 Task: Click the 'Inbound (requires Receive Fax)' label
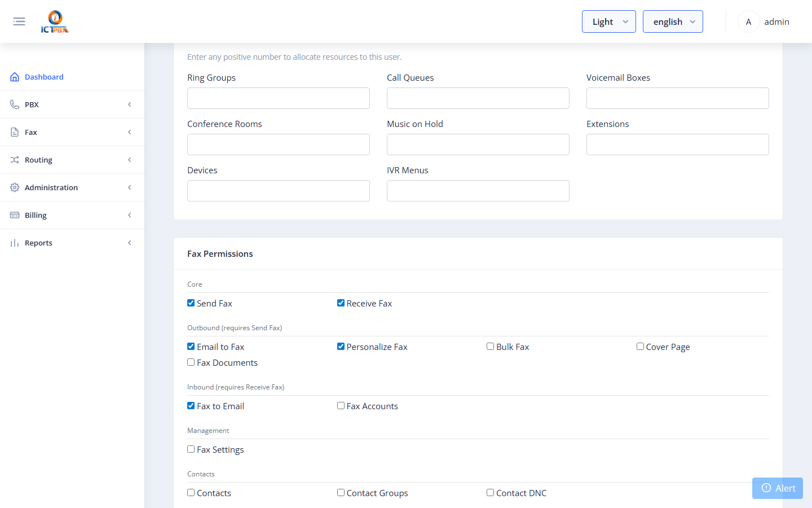click(x=236, y=387)
